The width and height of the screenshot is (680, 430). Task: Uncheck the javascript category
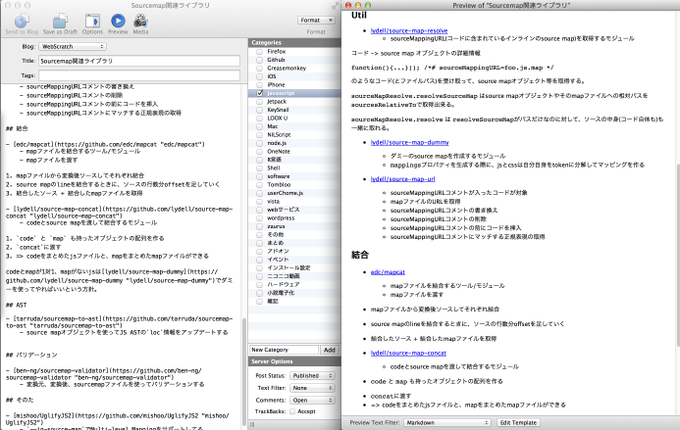259,93
